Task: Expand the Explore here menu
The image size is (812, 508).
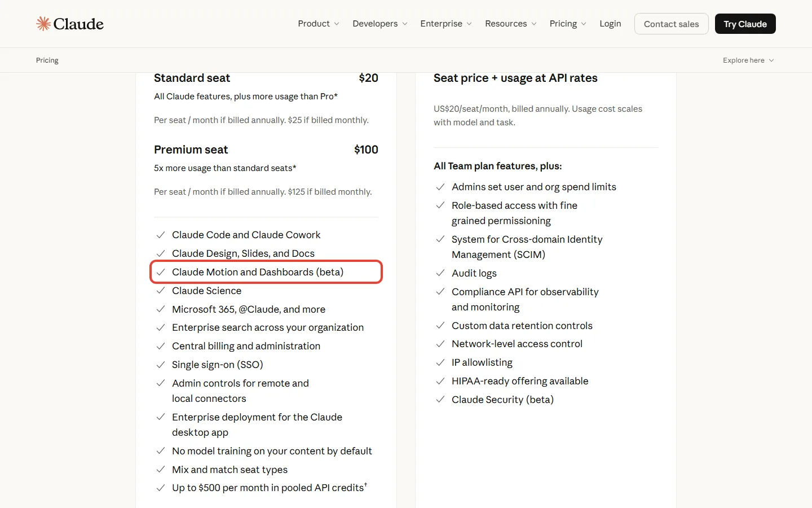Action: click(x=748, y=60)
